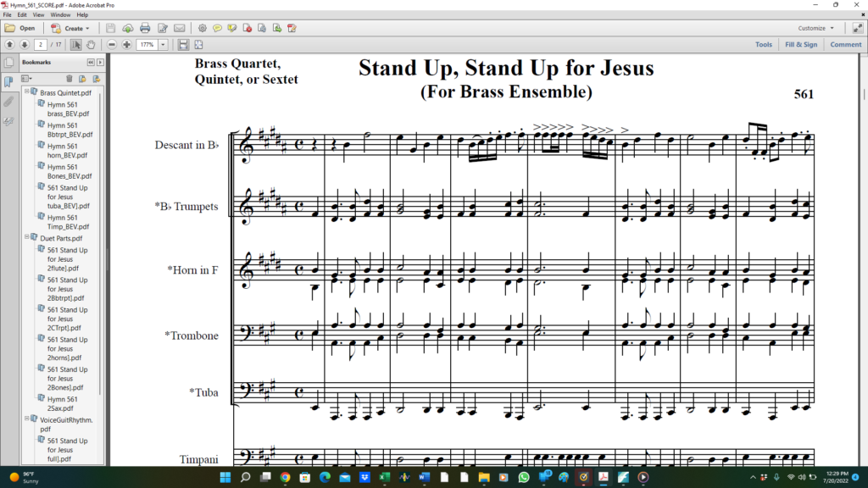Edit the page number input field
This screenshot has height=488, width=868.
(x=41, y=45)
